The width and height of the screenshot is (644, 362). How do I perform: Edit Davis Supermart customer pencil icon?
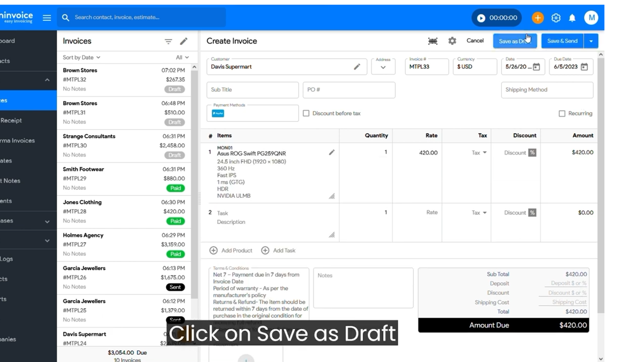click(x=357, y=67)
